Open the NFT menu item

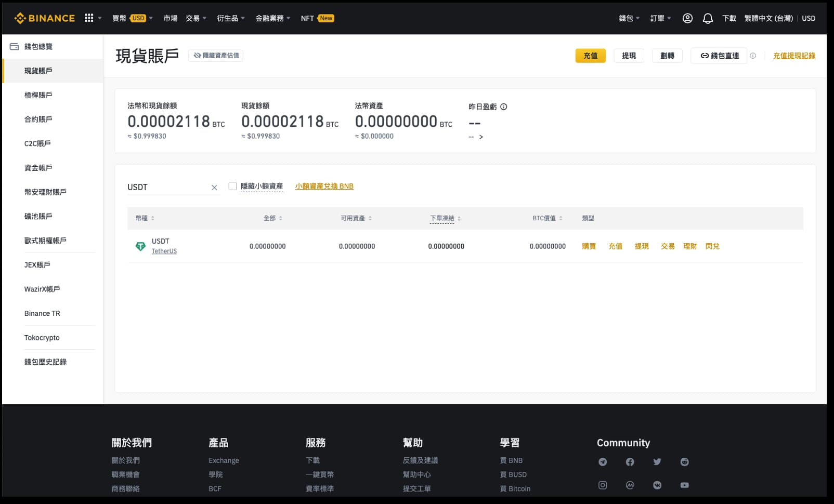click(307, 18)
